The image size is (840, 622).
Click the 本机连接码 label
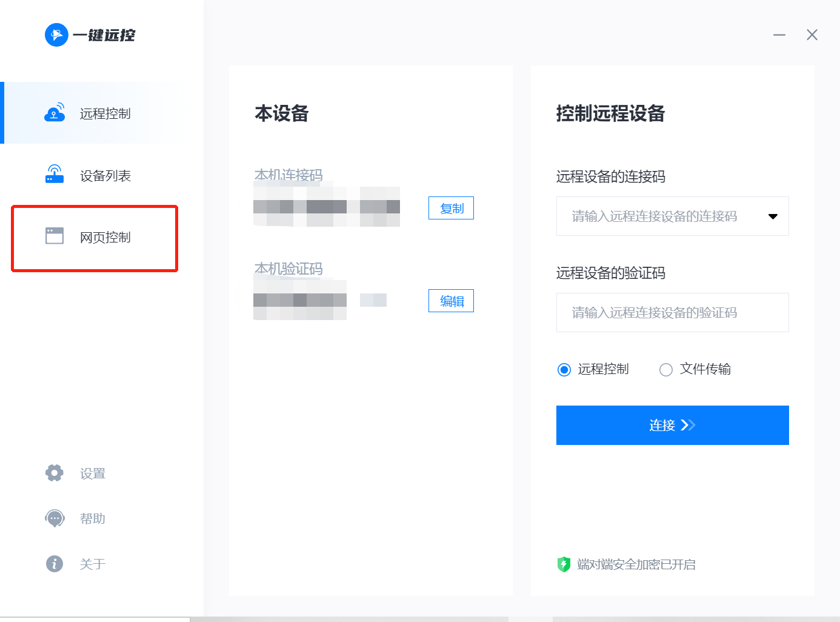click(288, 175)
